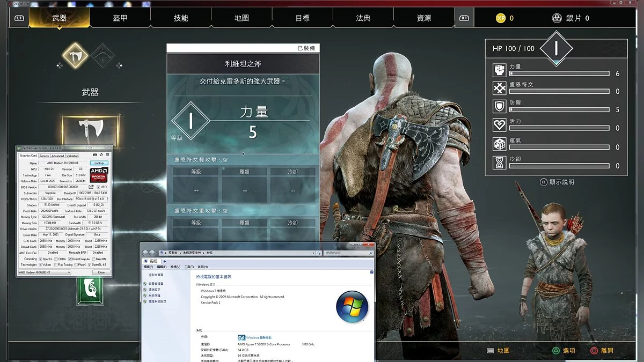644x362 pixels.
Task: Switch to the Sensors tab in GPU-Z
Action: pyautogui.click(x=45, y=156)
